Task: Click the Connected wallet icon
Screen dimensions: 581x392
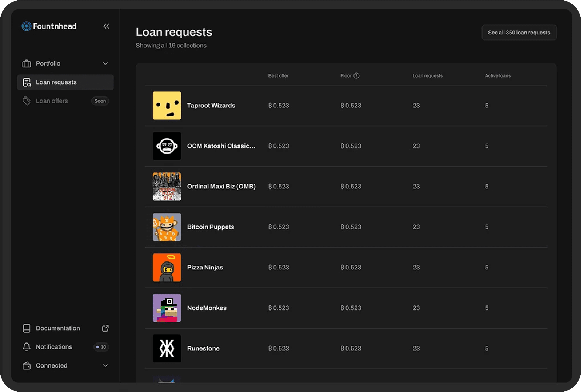Action: pos(26,366)
